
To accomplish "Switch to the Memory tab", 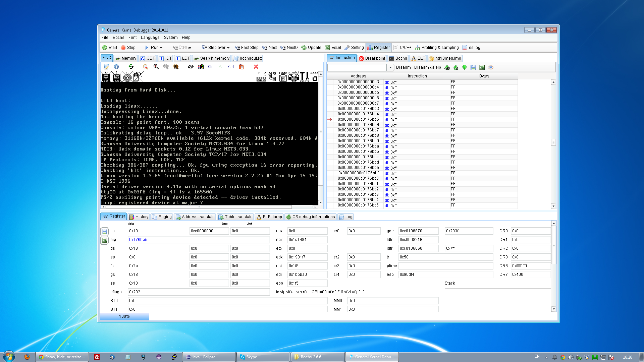I will 125,58.
